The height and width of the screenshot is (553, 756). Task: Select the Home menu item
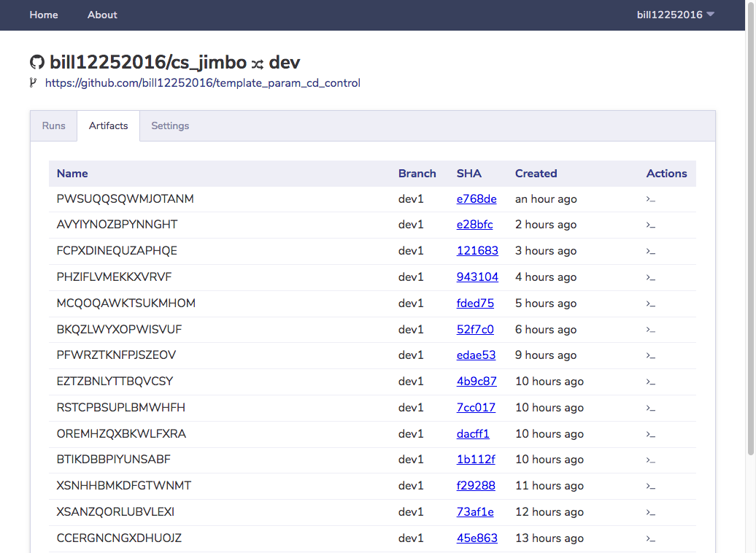point(43,15)
